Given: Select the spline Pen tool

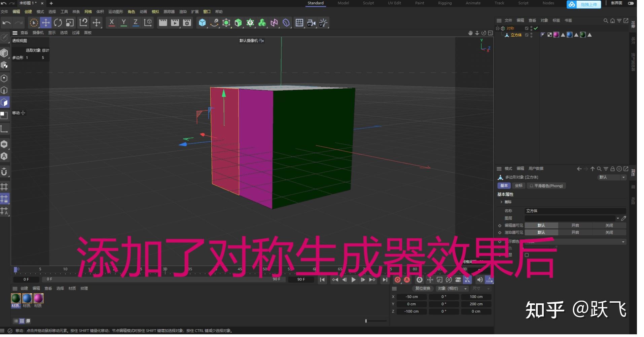Looking at the screenshot, I should (214, 23).
